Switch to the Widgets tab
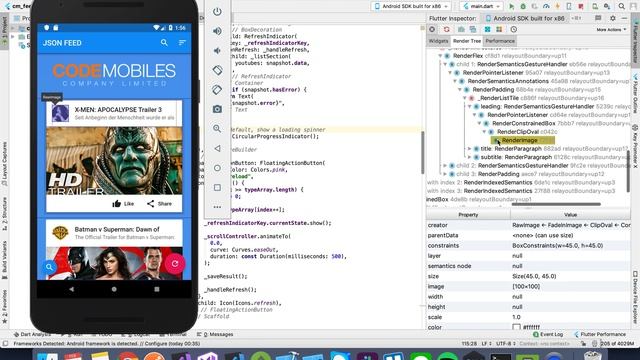Image resolution: width=640 pixels, height=360 pixels. click(x=438, y=41)
